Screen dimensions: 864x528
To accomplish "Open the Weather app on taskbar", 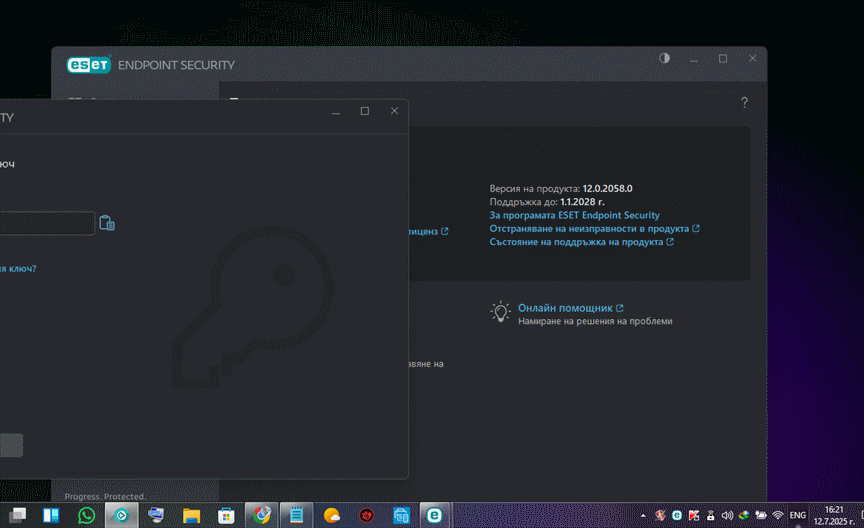I will [x=332, y=515].
